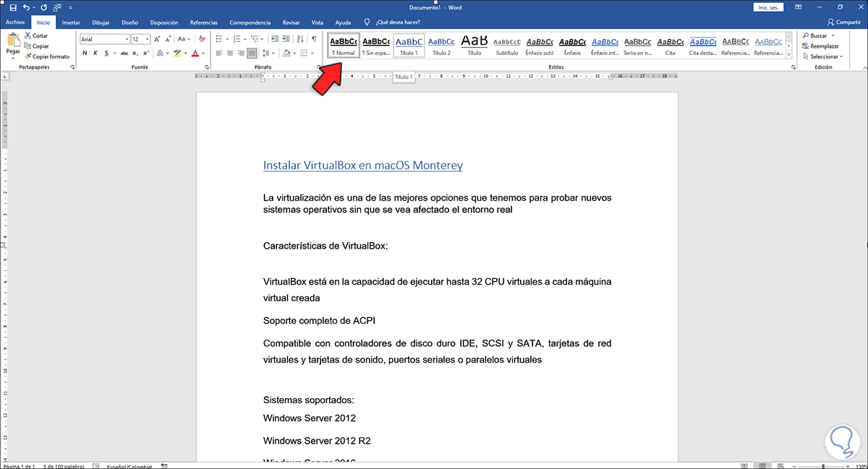Screen dimensions: 868x469
Task: Cut selection with Cortar
Action: pos(36,35)
